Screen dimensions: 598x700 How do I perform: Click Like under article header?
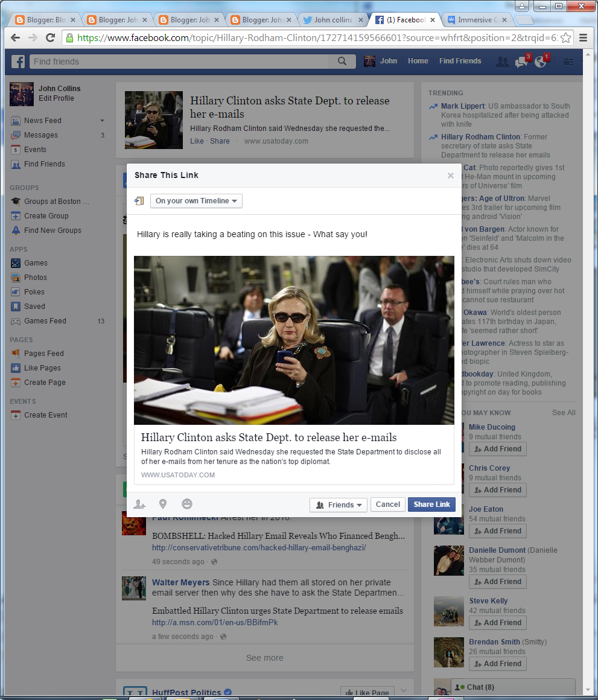pos(197,141)
